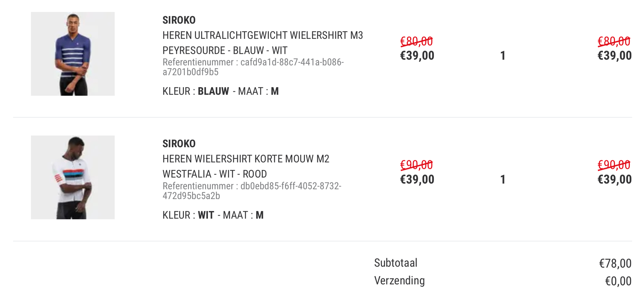Click the €0,00 shipping amount
Screen dimensions: 644x298
point(618,281)
